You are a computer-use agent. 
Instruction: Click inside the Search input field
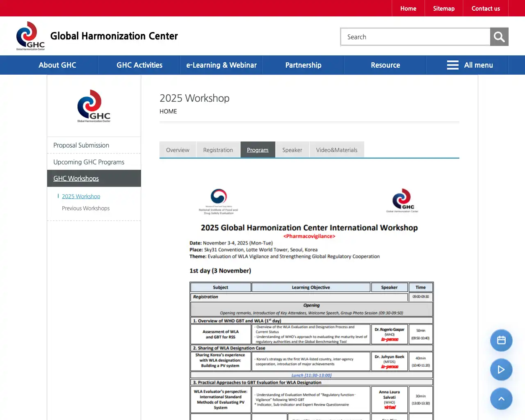415,37
